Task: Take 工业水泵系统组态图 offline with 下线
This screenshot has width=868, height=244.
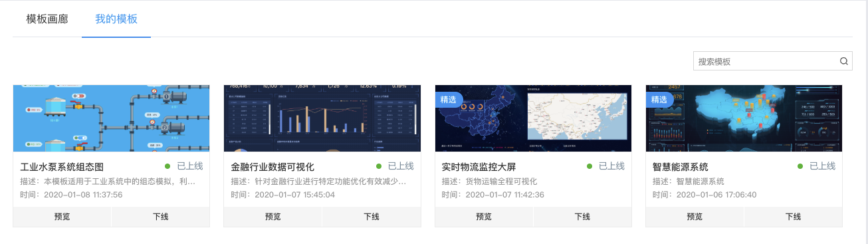Action: click(x=160, y=217)
